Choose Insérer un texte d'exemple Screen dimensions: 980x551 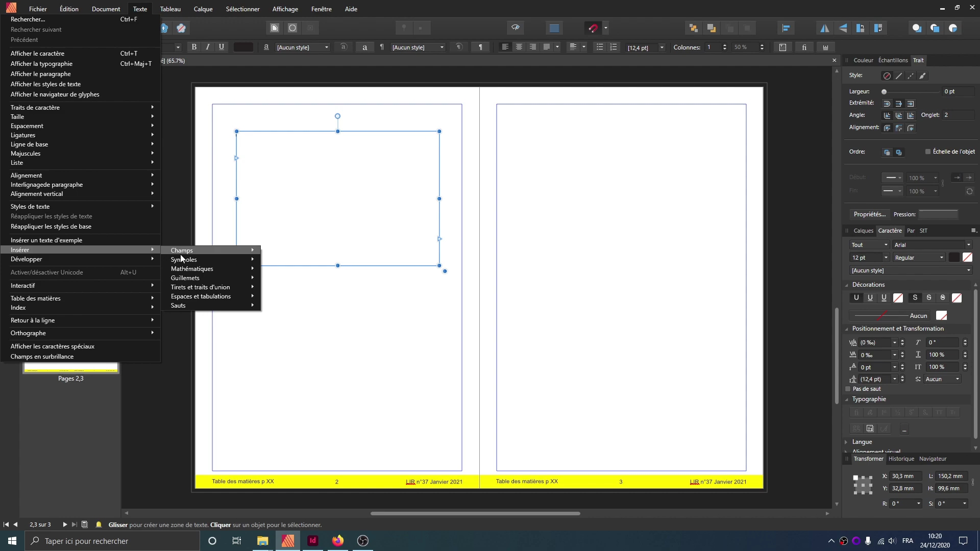coord(46,240)
